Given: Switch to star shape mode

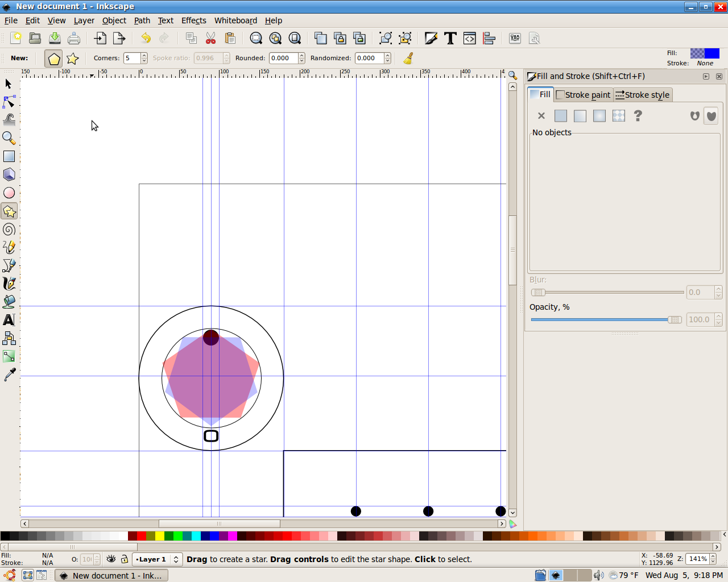Looking at the screenshot, I should point(72,59).
